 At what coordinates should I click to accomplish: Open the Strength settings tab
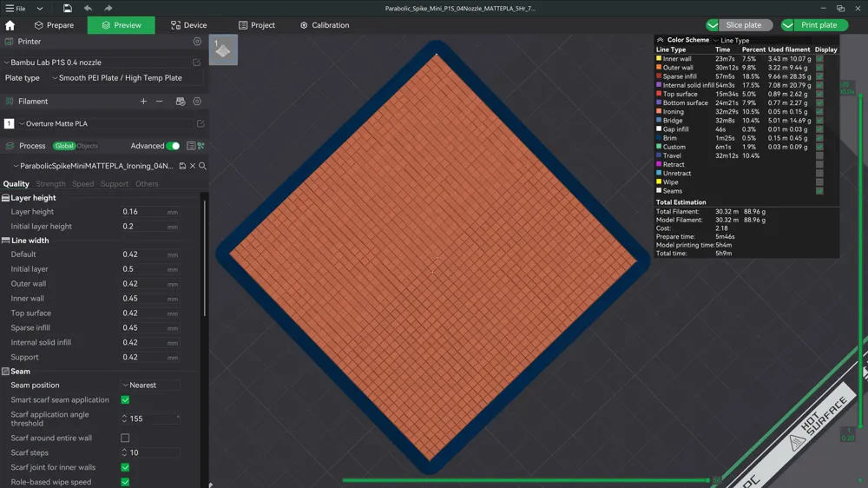pos(50,184)
